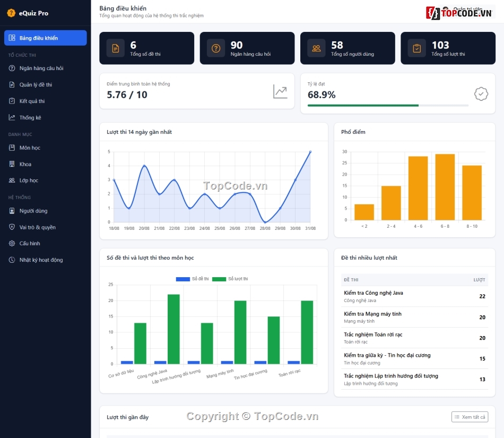Click the Lượt thi gần đây heading
The height and width of the screenshot is (438, 504).
point(128,417)
